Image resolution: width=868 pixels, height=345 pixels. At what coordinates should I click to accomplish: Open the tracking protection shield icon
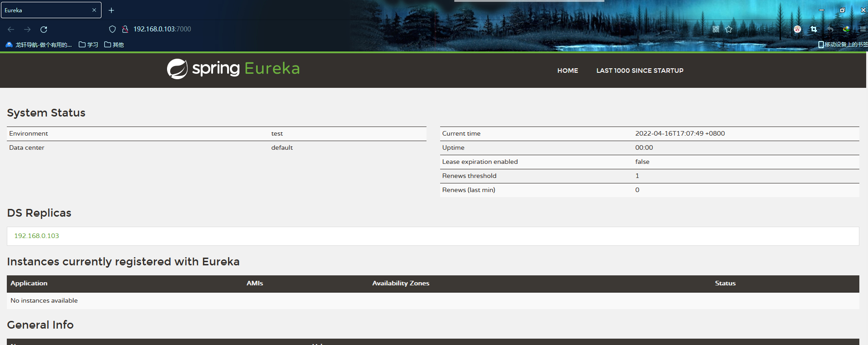112,29
